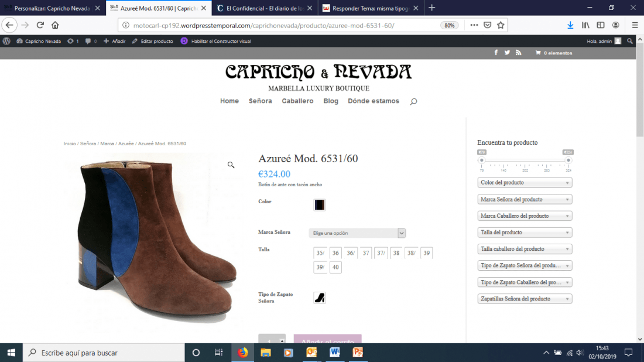The image size is (644, 362).
Task: Open File Explorer from taskbar
Action: pos(266,353)
